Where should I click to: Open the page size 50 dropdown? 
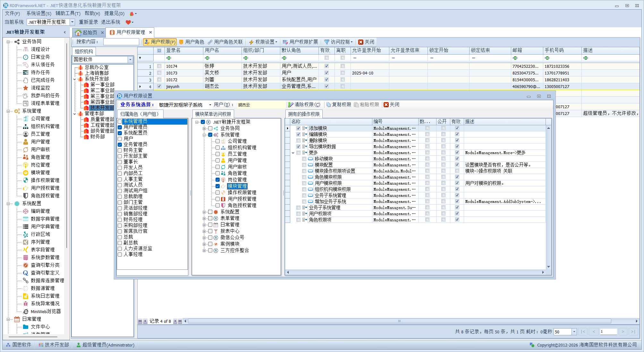[574, 332]
